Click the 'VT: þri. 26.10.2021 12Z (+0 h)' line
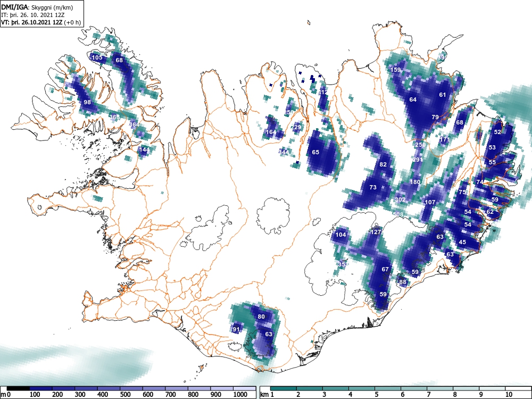Screen dimensions: 532x399 41,22
